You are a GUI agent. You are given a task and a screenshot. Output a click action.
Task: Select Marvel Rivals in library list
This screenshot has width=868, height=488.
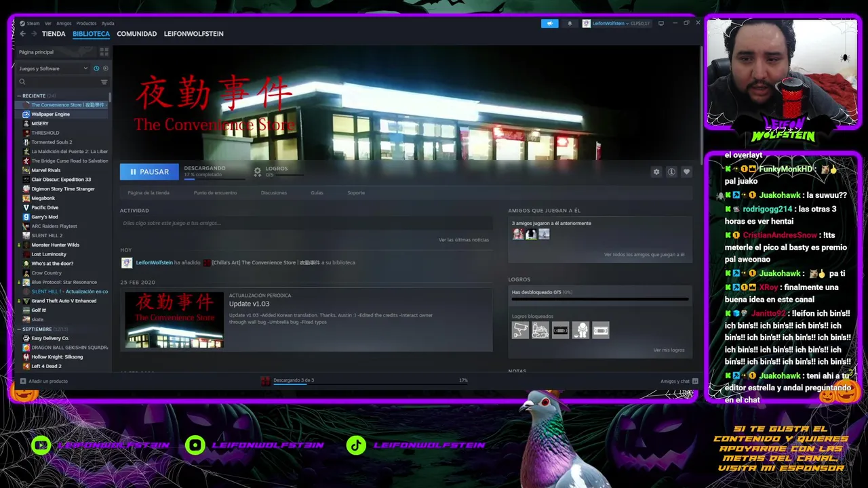46,170
